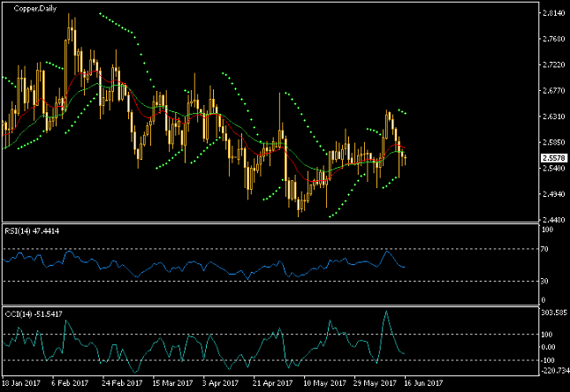Click the CCI maximum value 303.585
Viewport: 570px width, 392px height.
pos(554,313)
